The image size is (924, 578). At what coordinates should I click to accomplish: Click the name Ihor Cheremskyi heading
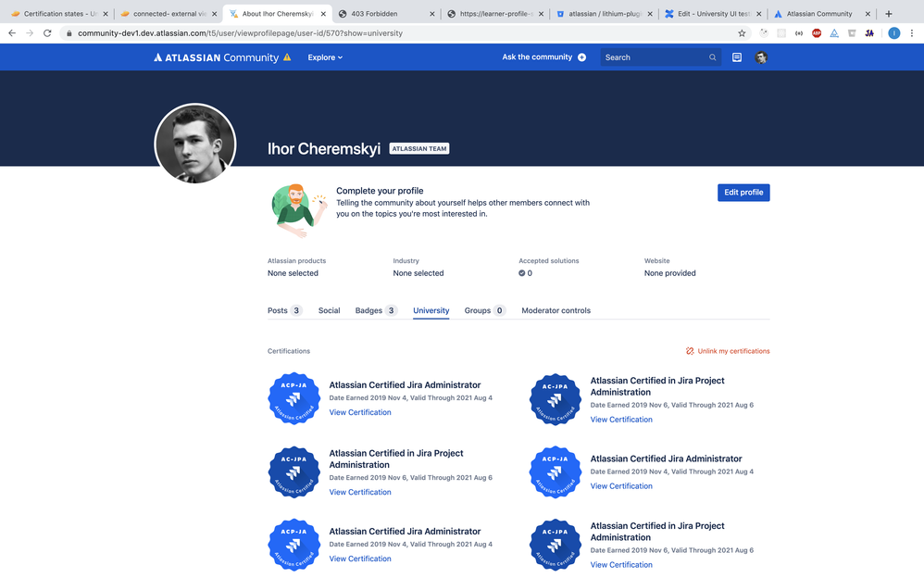[x=323, y=148]
